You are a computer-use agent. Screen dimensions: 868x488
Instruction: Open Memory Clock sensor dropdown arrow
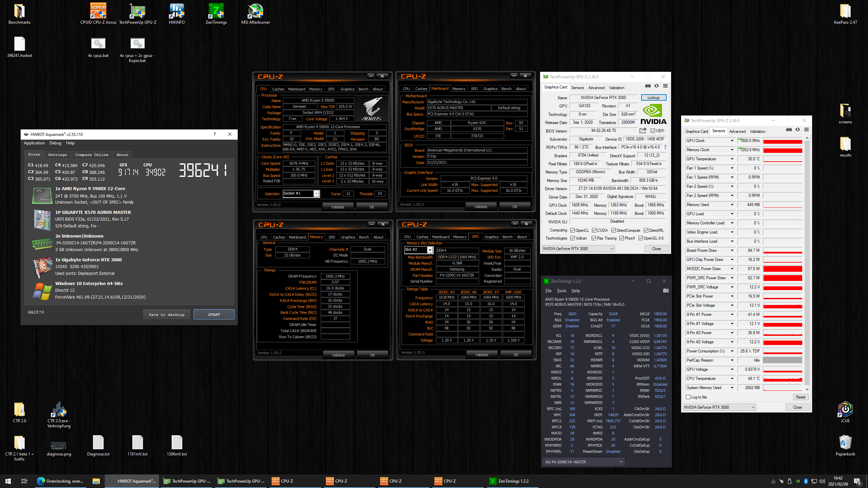tap(732, 150)
